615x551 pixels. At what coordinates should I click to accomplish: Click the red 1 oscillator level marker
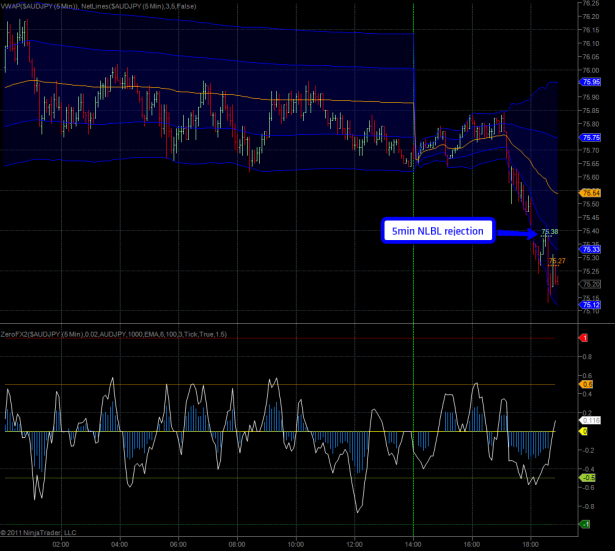584,338
